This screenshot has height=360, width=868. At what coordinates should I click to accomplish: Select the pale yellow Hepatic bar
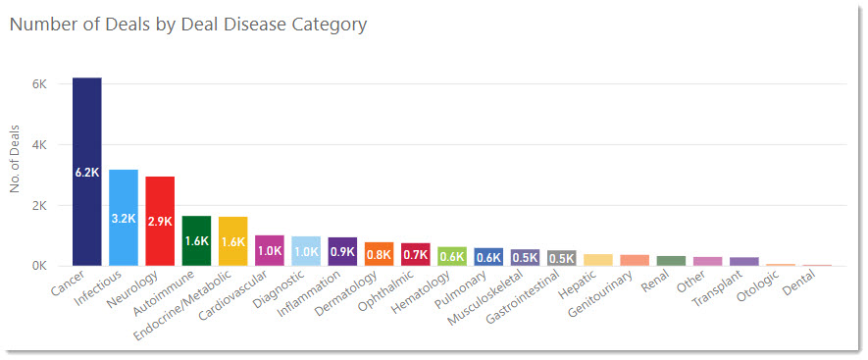point(598,260)
